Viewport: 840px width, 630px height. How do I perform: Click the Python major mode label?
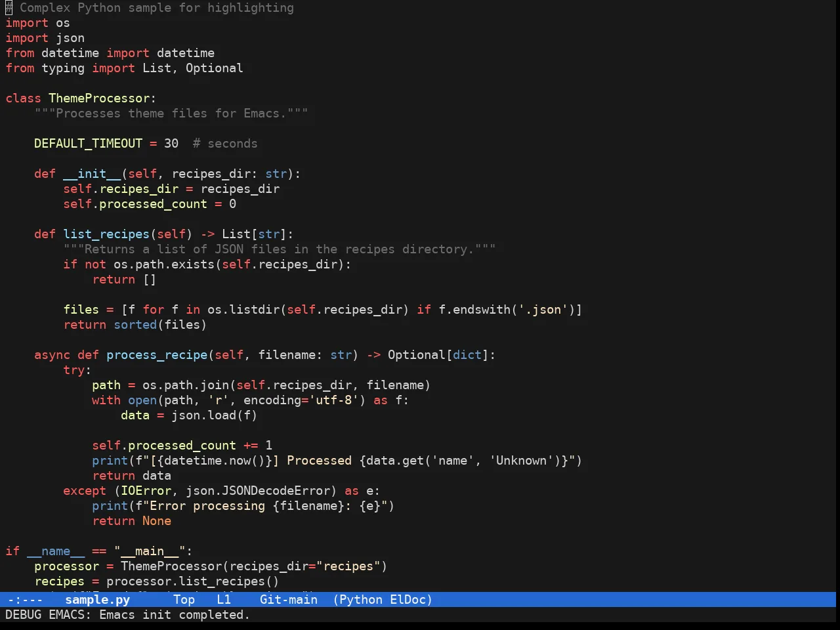click(361, 600)
